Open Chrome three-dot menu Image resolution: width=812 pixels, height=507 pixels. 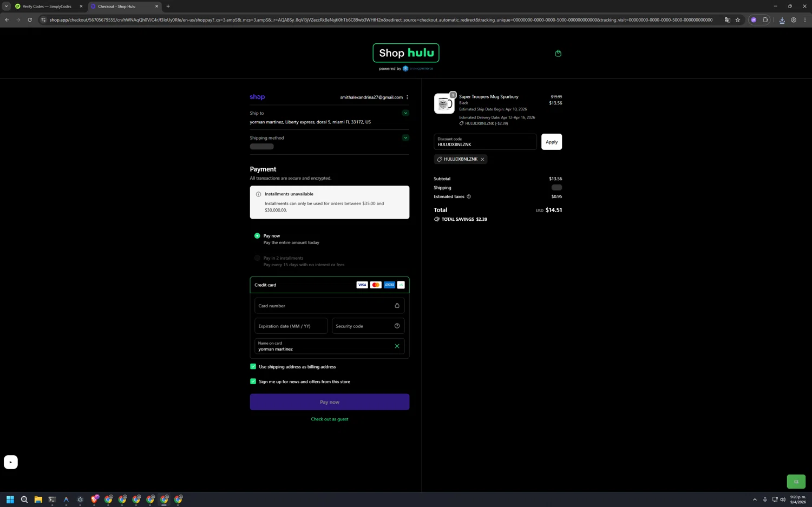click(805, 20)
